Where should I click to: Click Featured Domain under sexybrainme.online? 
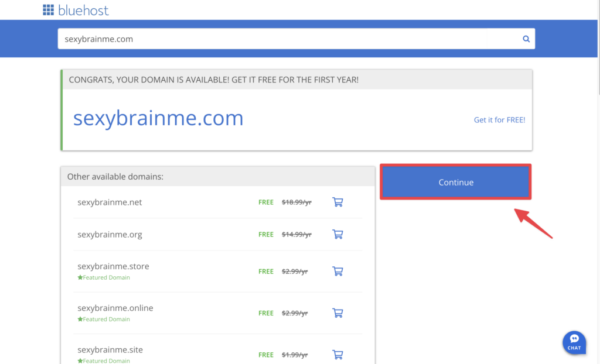pyautogui.click(x=104, y=320)
